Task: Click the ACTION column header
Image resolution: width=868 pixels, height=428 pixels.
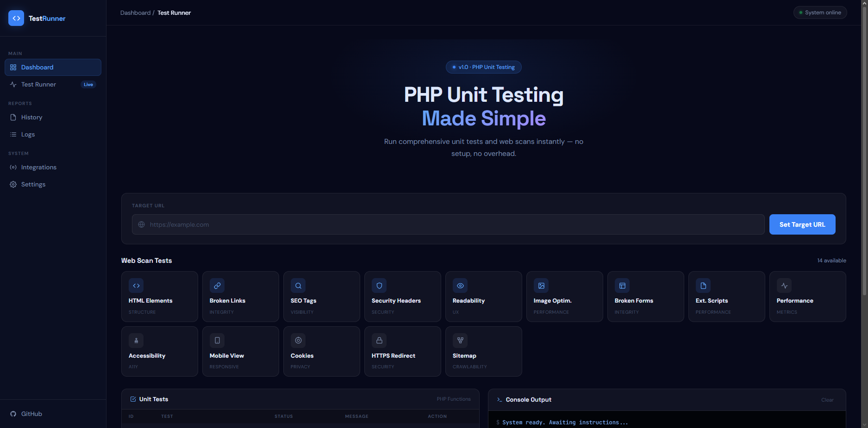Action: [437, 416]
